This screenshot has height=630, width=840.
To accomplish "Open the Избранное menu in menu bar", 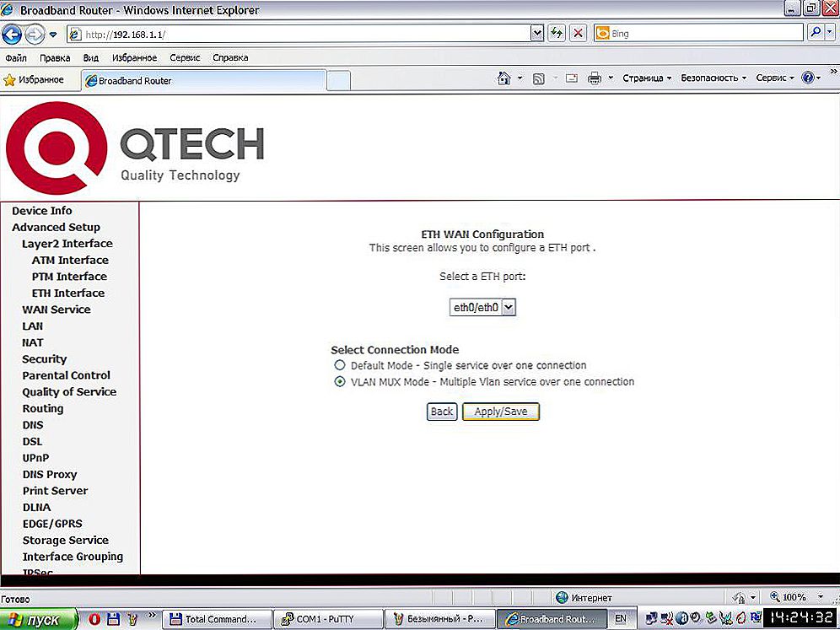I will click(x=134, y=58).
